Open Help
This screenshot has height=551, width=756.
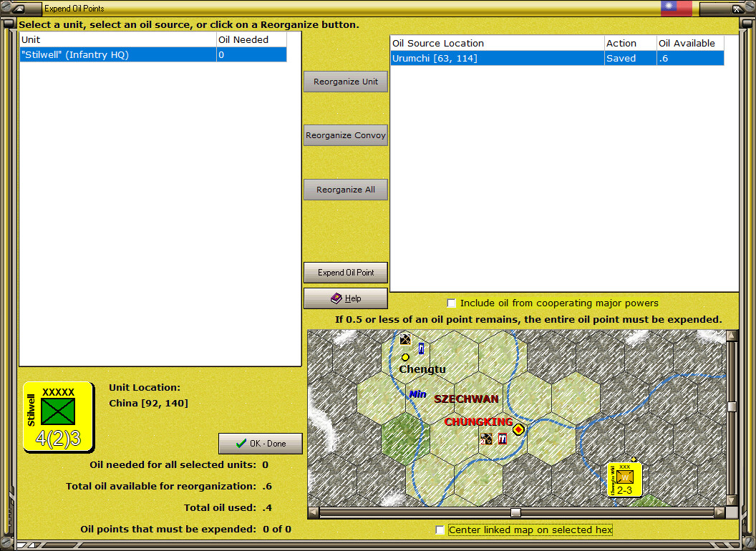click(x=346, y=298)
